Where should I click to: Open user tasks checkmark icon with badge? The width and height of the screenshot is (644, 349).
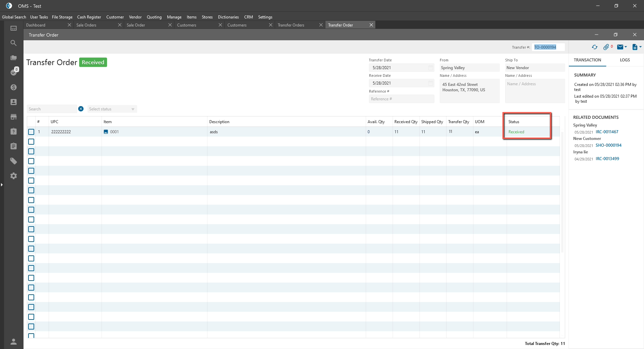(x=13, y=72)
